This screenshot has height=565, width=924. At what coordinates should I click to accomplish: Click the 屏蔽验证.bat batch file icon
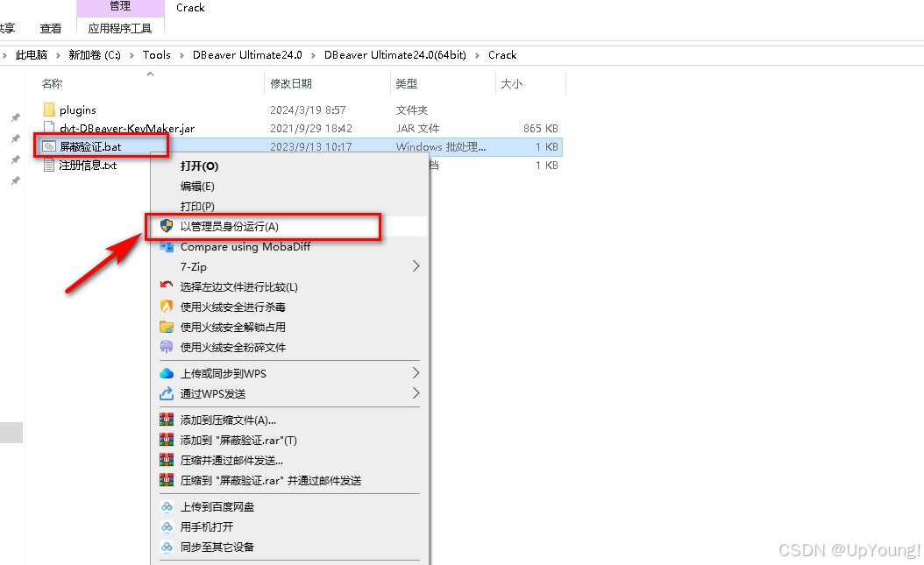click(49, 146)
